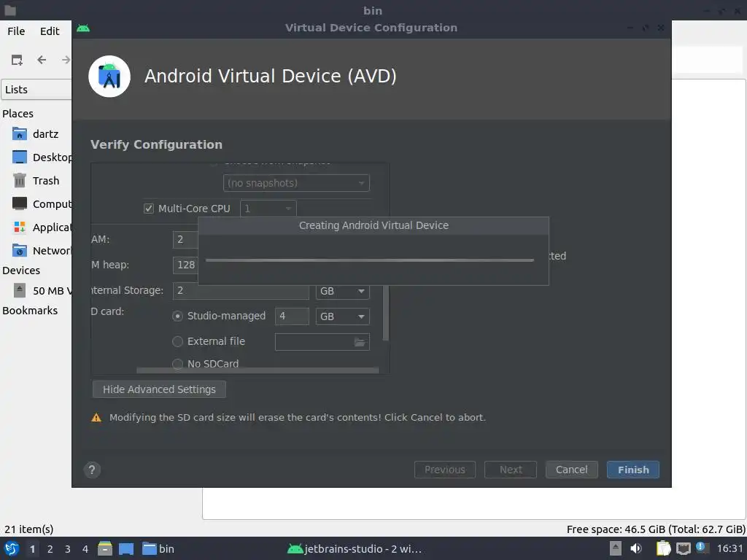Click the external file path field
747x560 pixels.
(322, 342)
